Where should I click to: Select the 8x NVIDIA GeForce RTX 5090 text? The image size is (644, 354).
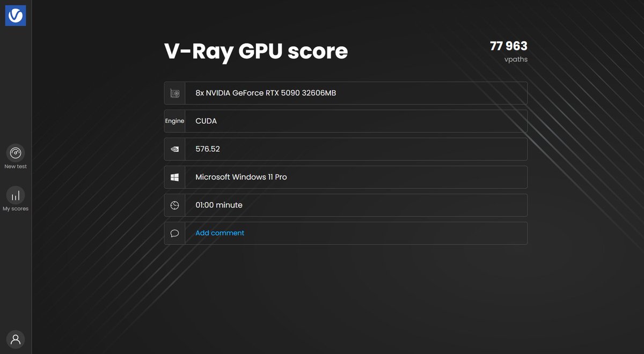(266, 93)
